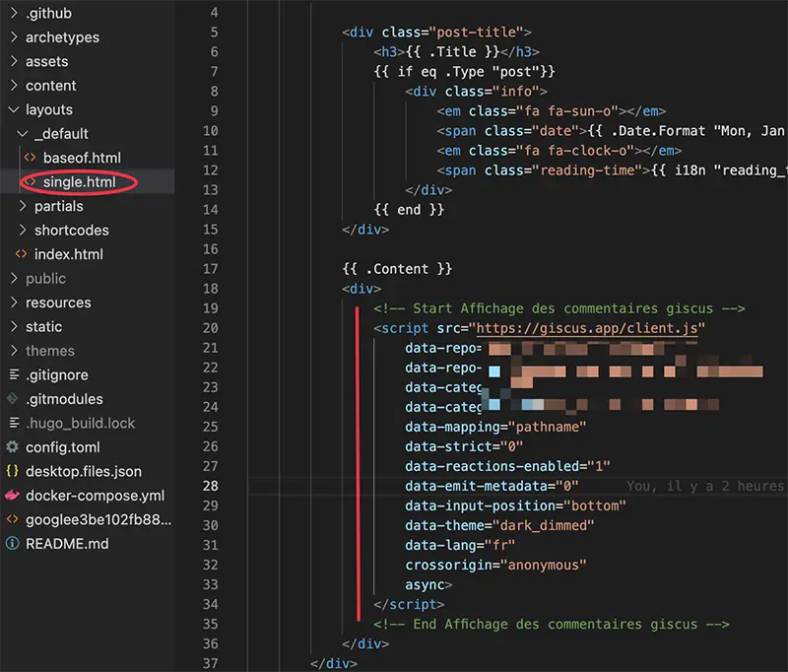Click the closing </script> tag
This screenshot has width=788, height=672.
pos(409,604)
